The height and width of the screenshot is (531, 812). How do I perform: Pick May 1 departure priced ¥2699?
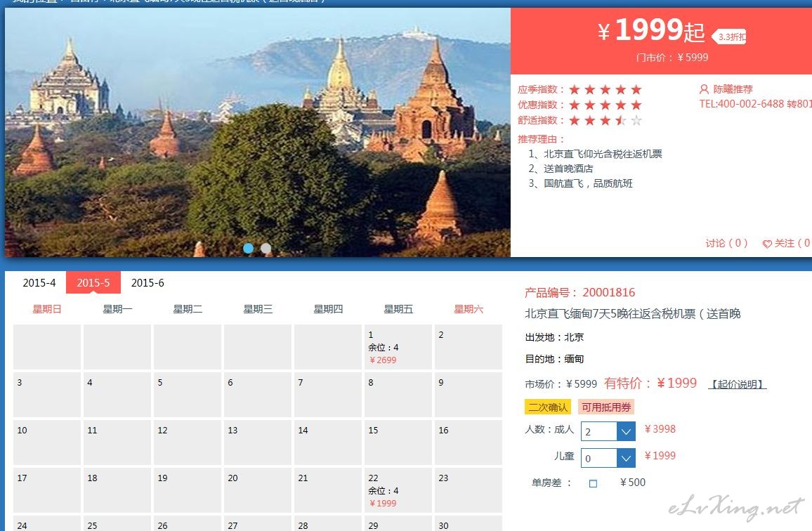click(398, 347)
